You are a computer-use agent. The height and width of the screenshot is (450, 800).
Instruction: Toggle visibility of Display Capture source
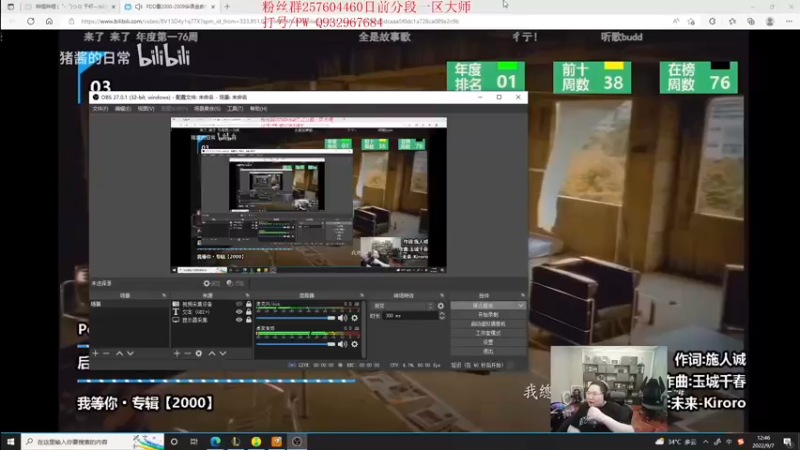click(x=239, y=320)
